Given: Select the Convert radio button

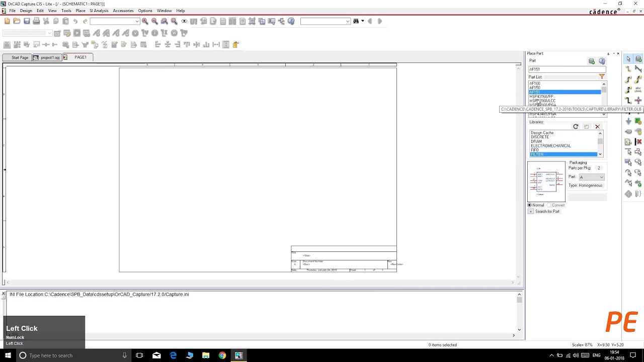Looking at the screenshot, I should 549,205.
